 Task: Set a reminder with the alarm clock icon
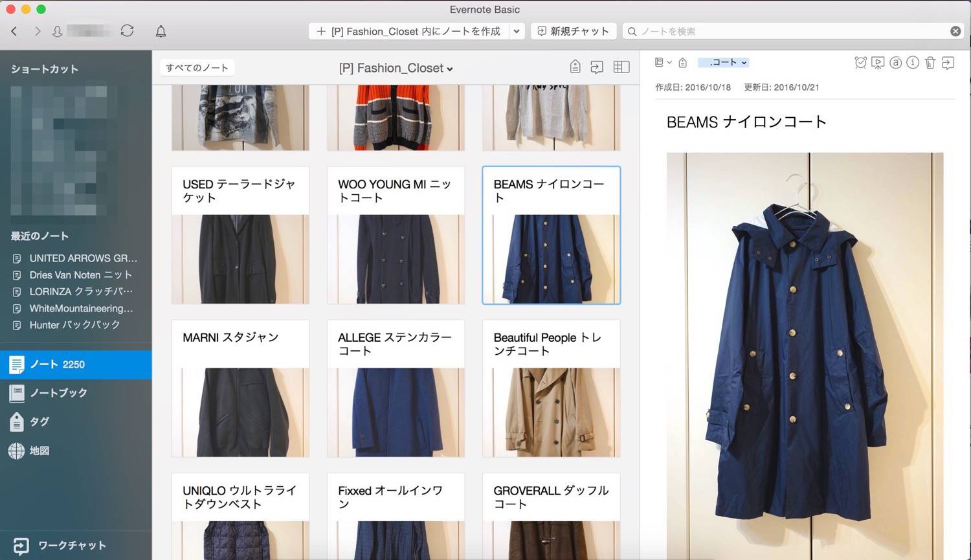pos(860,63)
